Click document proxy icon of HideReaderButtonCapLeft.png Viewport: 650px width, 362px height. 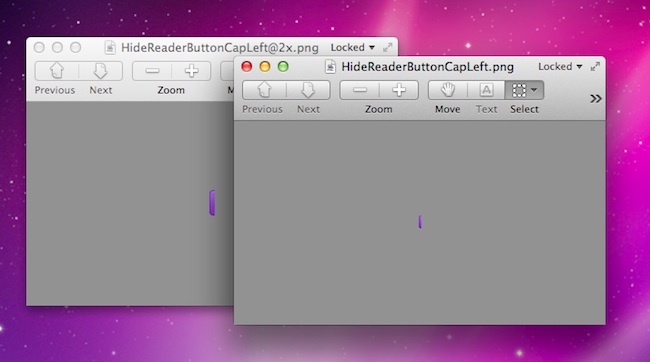click(x=330, y=67)
